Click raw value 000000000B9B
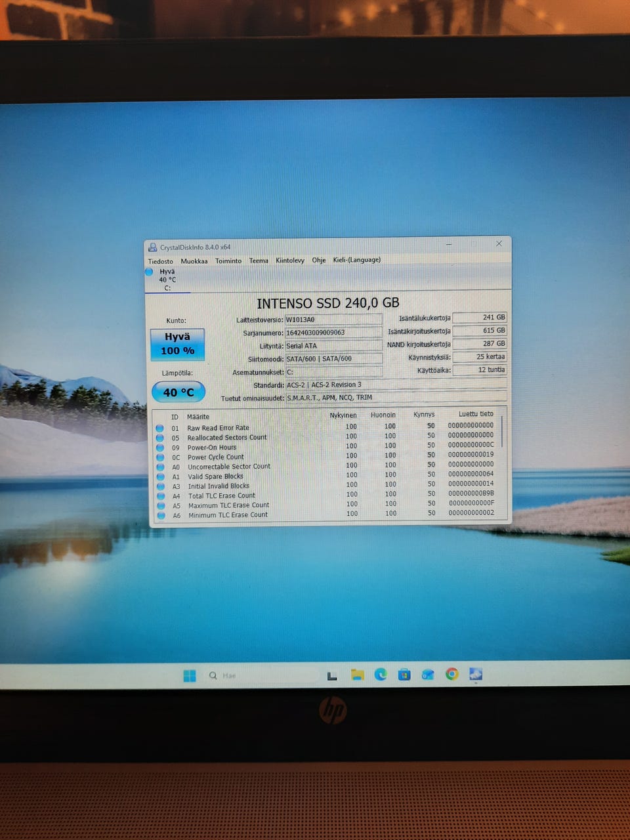Image resolution: width=630 pixels, height=840 pixels. tap(471, 493)
